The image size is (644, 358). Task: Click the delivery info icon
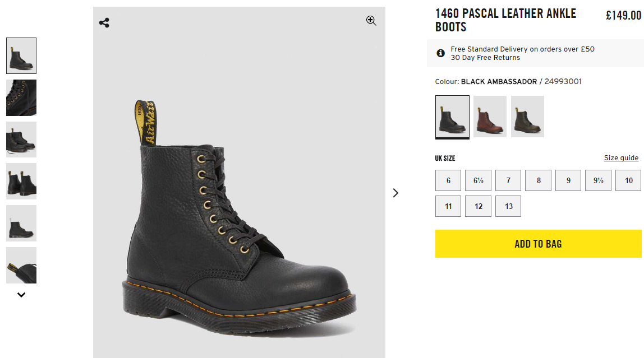(441, 53)
